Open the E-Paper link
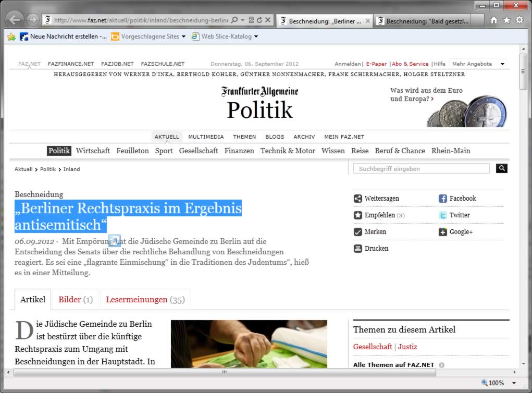The image size is (532, 393). (x=376, y=64)
